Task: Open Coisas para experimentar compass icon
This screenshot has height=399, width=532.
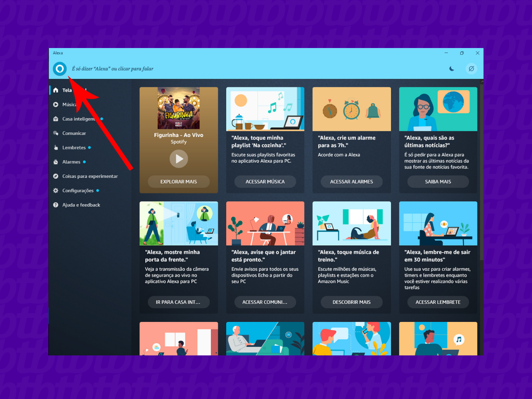Action: click(x=56, y=177)
